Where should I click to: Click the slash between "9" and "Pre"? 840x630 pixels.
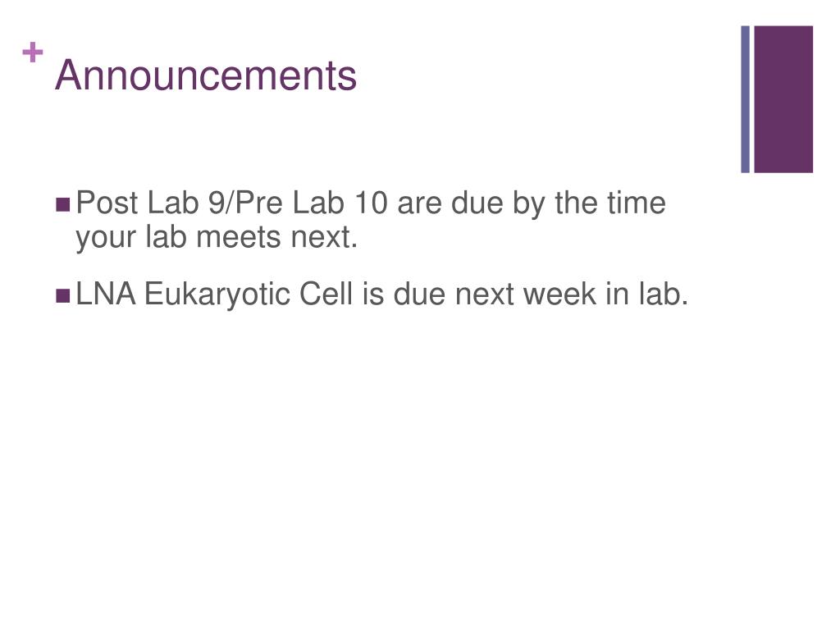[230, 203]
